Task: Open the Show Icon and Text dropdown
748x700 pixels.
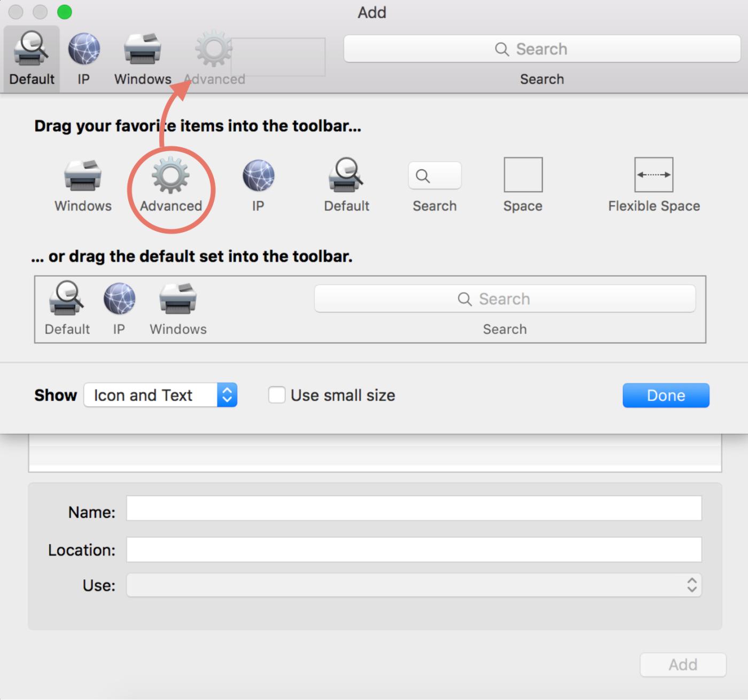Action: (x=160, y=395)
